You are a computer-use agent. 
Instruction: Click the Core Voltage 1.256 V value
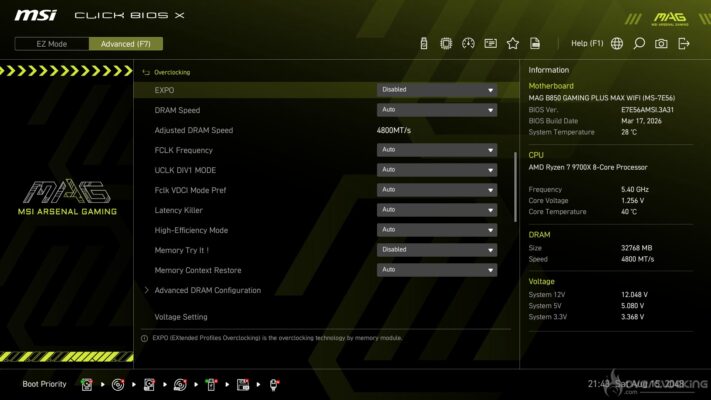pos(633,200)
